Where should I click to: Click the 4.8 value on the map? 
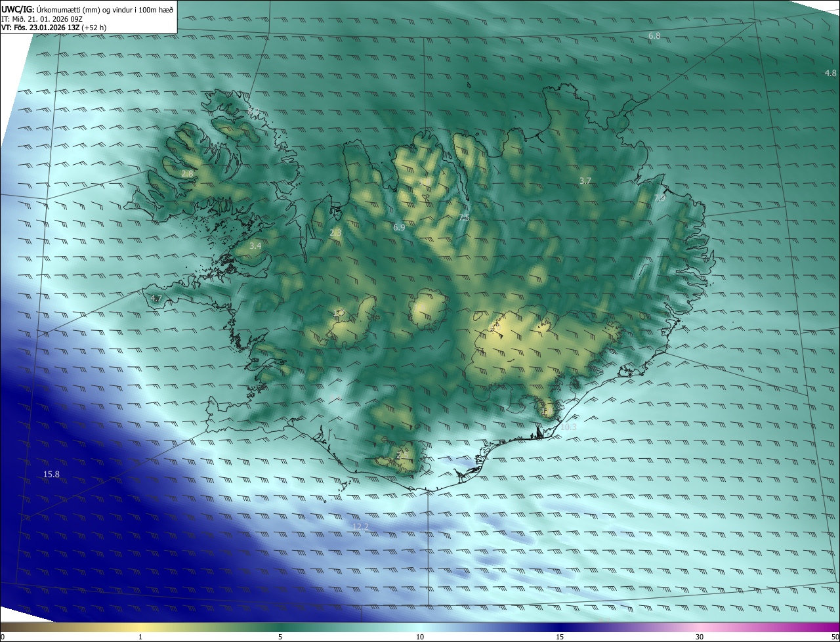[831, 73]
